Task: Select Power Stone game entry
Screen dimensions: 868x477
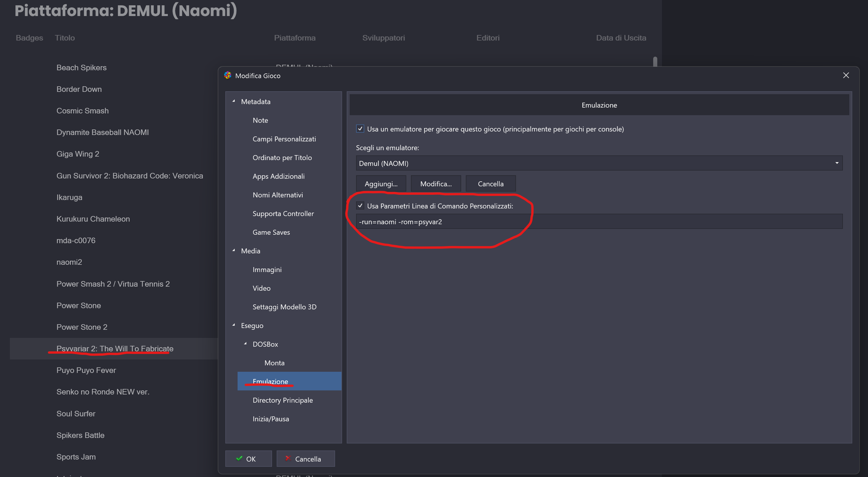Action: point(79,305)
